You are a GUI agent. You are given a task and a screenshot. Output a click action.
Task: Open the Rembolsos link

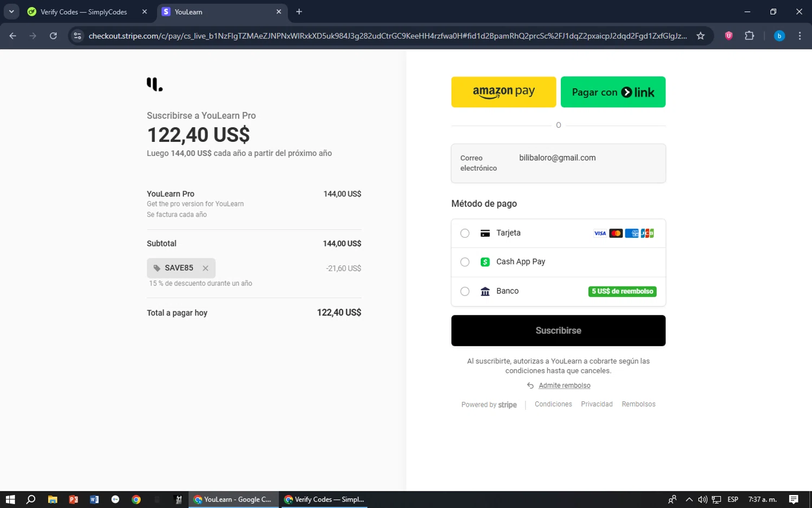[x=638, y=404]
